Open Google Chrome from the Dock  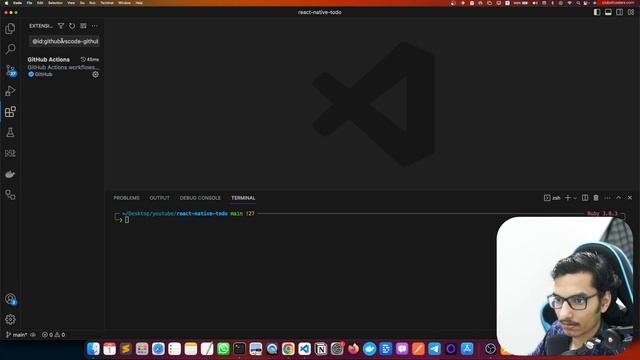pos(288,349)
